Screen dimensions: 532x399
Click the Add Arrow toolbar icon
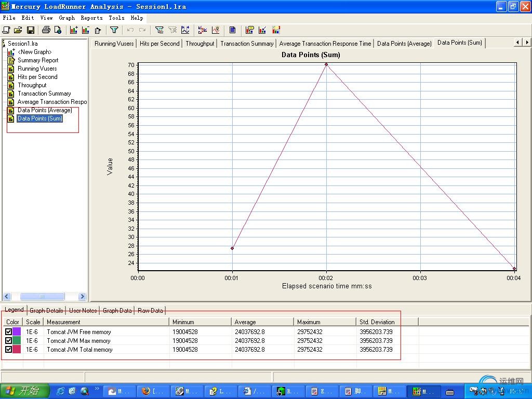pyautogui.click(x=262, y=30)
